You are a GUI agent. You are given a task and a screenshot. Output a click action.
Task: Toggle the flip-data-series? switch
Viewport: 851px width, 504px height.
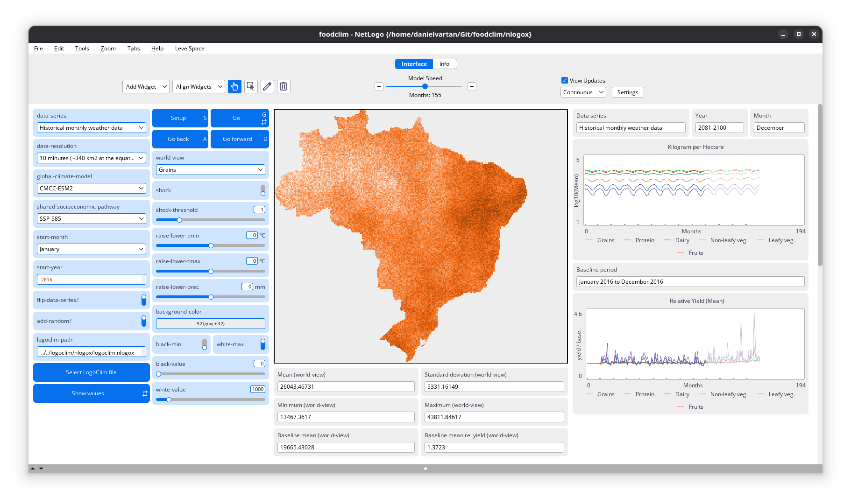tap(143, 300)
